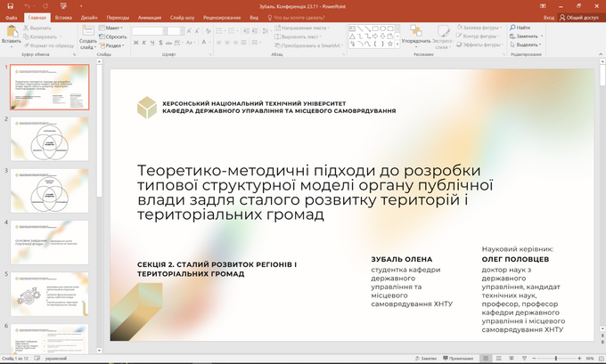This screenshot has width=606, height=364.
Task: Click Создать слайд new slide icon
Action: pyautogui.click(x=88, y=32)
